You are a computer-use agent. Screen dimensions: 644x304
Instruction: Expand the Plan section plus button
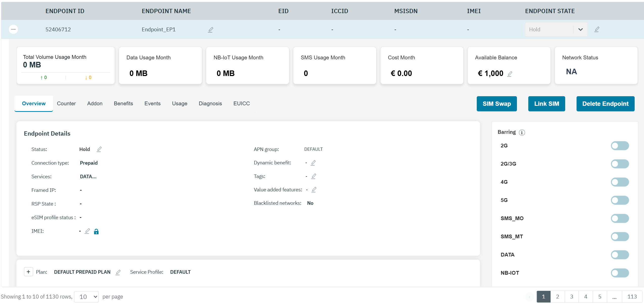pyautogui.click(x=28, y=272)
